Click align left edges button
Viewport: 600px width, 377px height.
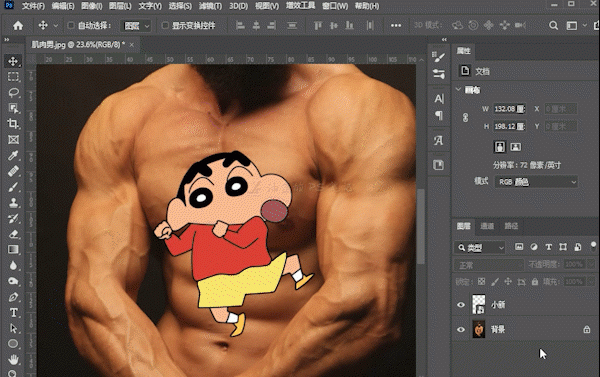coord(240,26)
